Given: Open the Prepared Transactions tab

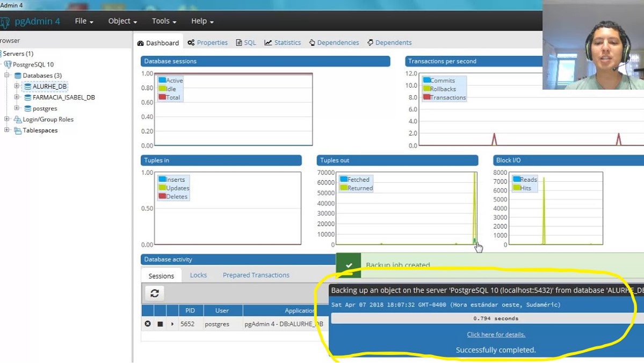Looking at the screenshot, I should point(256,275).
